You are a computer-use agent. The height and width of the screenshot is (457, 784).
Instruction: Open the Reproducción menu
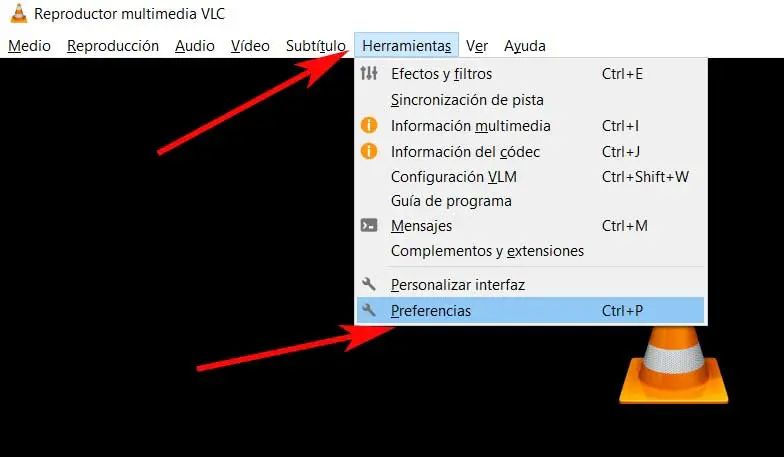click(113, 46)
